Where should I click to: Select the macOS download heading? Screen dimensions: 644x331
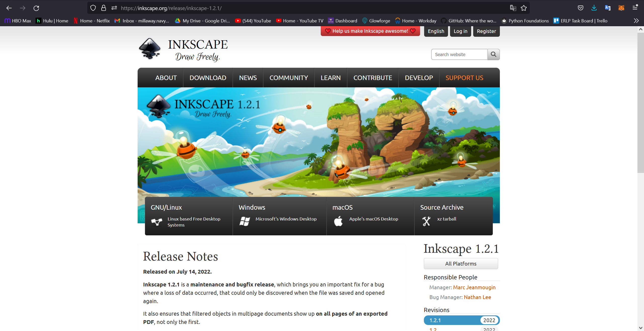click(x=342, y=207)
